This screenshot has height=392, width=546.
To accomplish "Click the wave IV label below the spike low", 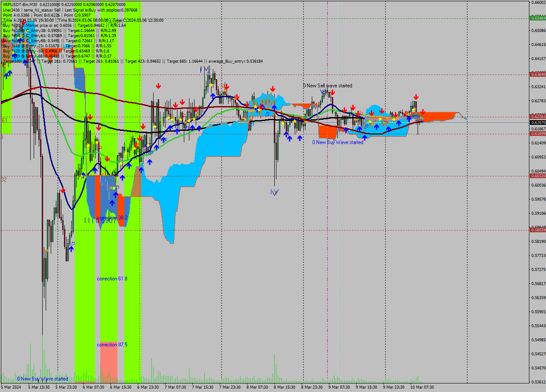I will click(274, 192).
